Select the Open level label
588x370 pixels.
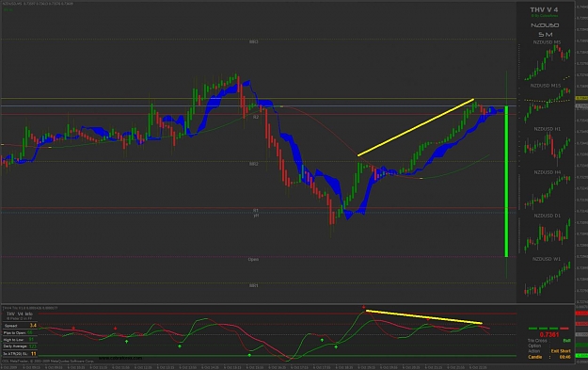(x=253, y=259)
